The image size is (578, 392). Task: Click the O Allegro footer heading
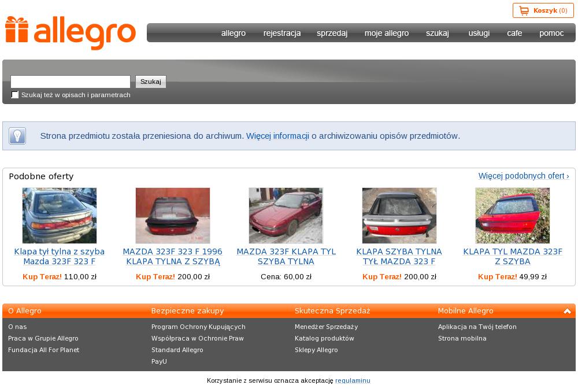click(25, 311)
